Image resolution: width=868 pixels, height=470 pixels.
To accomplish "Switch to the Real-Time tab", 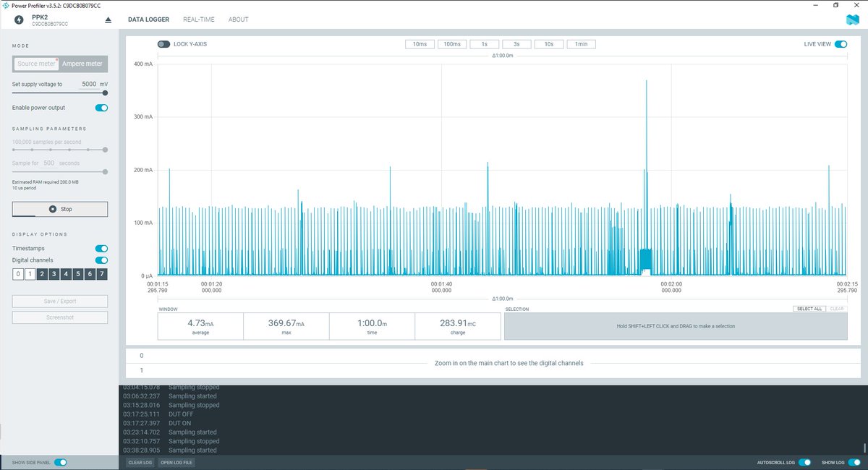I will tap(199, 20).
